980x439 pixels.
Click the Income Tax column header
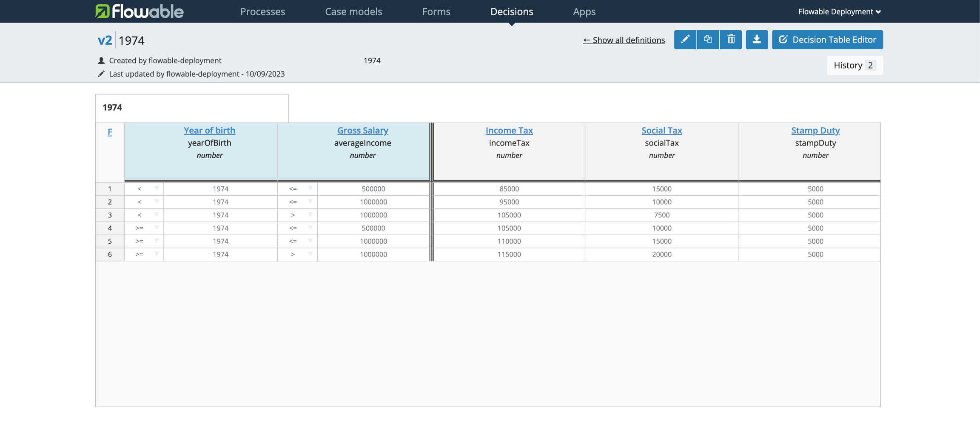coord(509,130)
